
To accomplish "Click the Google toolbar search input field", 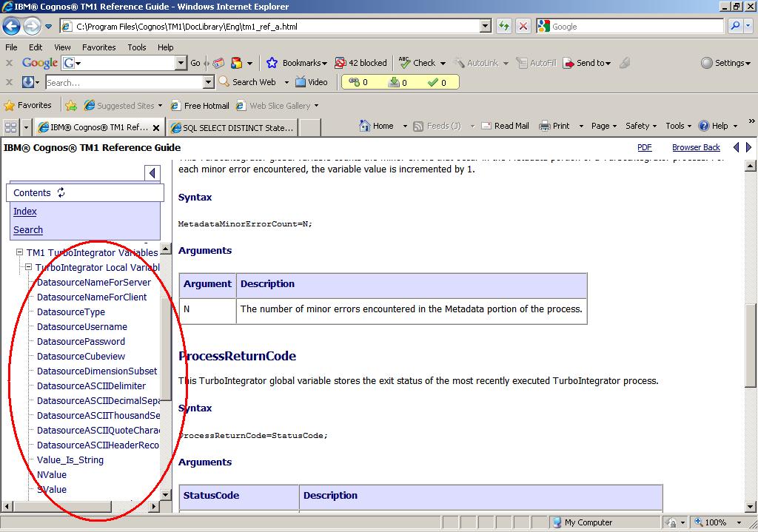I will click(124, 63).
